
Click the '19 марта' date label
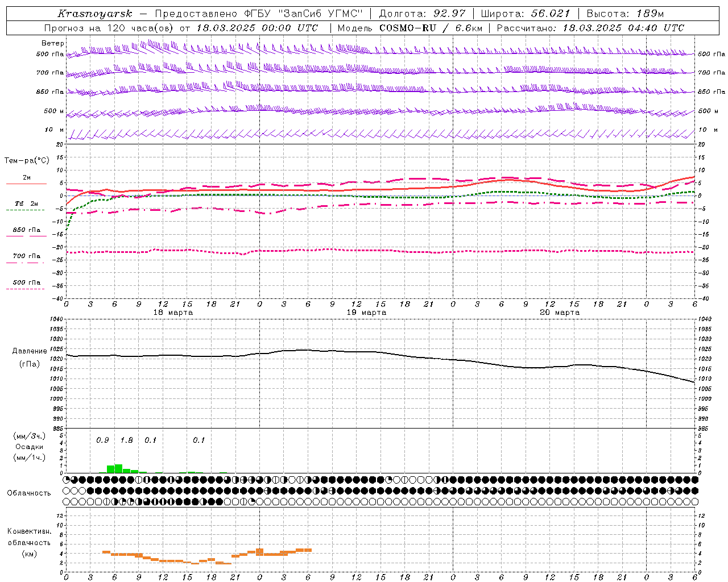point(366,313)
